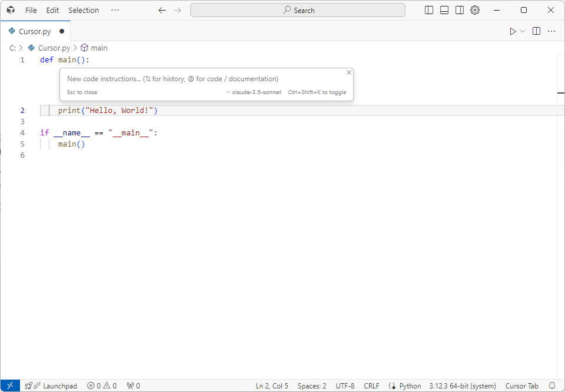Click the Split Editor icon
The height and width of the screenshot is (392, 565).
[536, 31]
